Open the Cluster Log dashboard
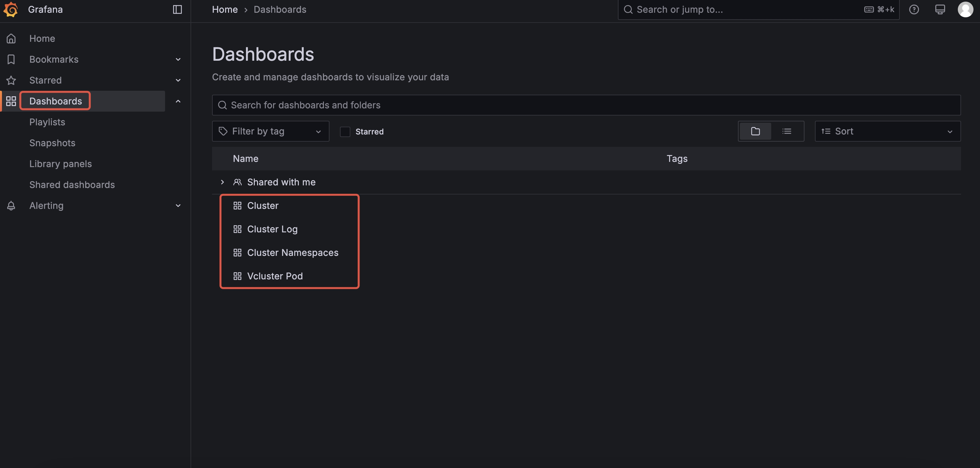 272,229
